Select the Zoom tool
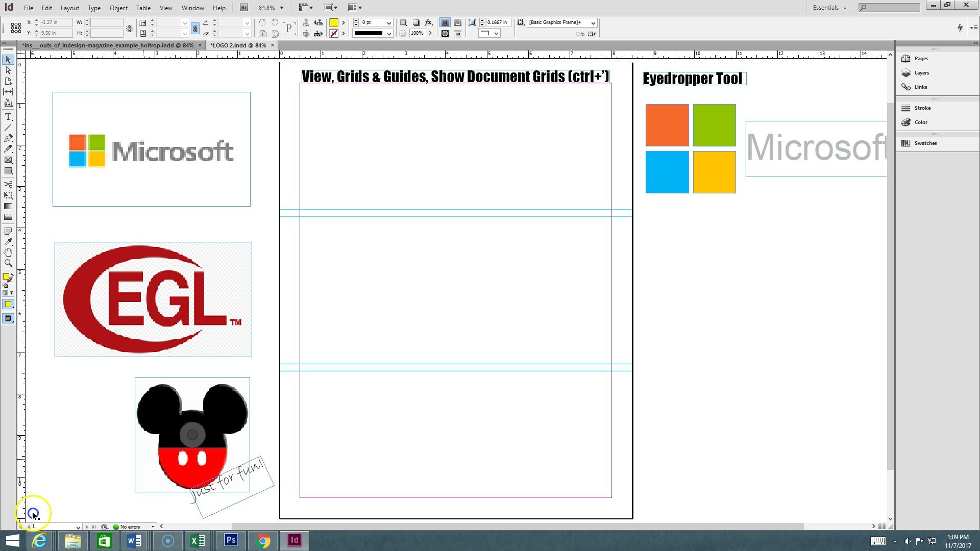Screen dimensions: 980x551 pos(8,263)
